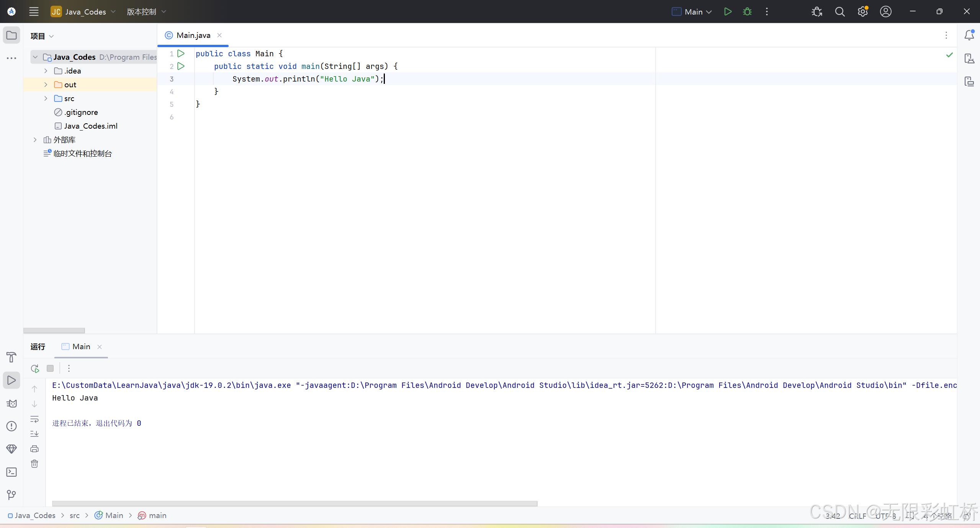
Task: Toggle soft-wrap in the console output
Action: point(34,419)
